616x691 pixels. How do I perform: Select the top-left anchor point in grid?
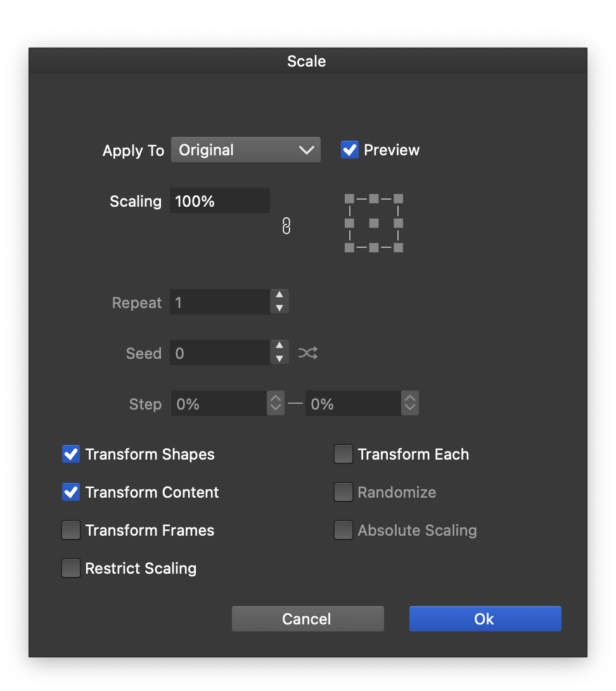(x=349, y=199)
